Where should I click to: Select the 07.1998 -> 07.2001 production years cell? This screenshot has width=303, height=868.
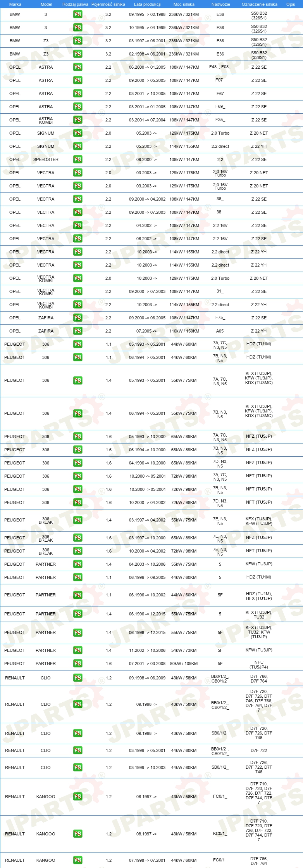click(x=147, y=860)
